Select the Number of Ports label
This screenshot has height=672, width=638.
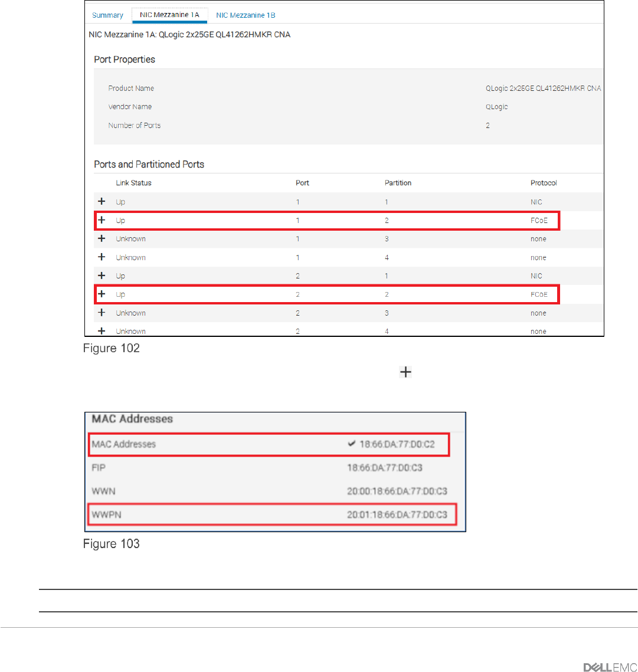tap(134, 126)
